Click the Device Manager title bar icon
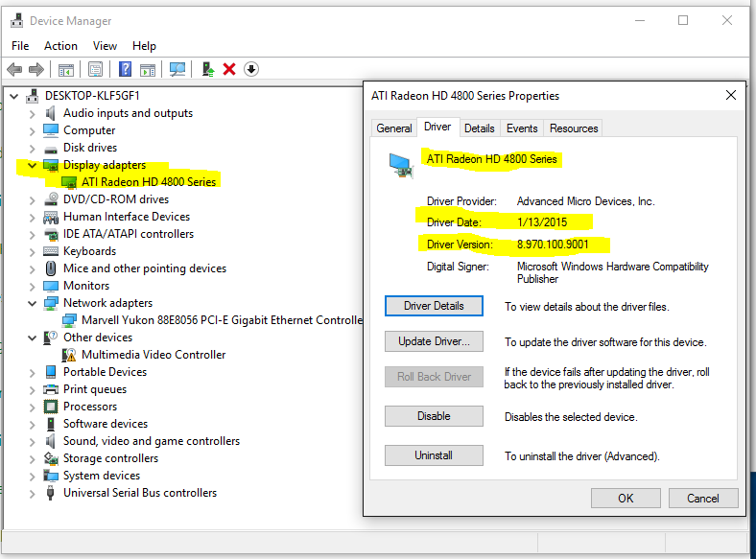756x559 pixels. pyautogui.click(x=17, y=20)
